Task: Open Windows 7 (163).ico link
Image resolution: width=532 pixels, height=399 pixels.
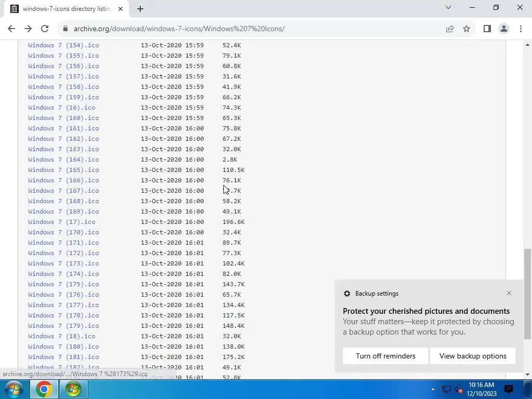Action: 63,149
